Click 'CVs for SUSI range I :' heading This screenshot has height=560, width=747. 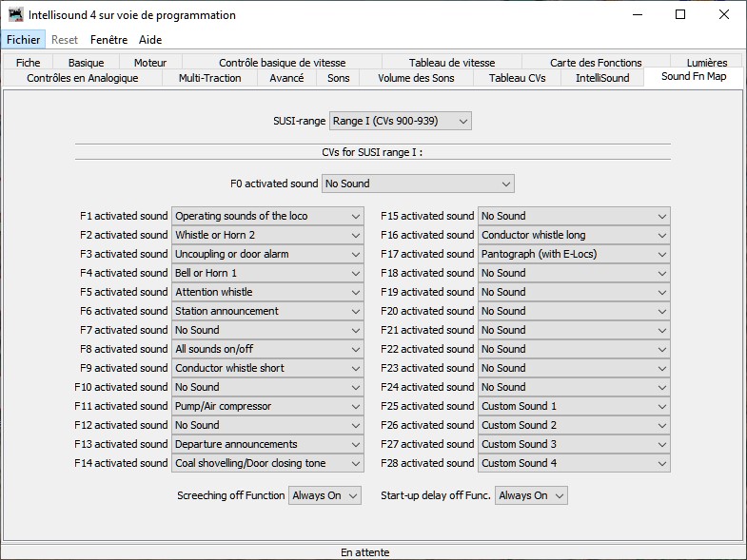coord(372,152)
